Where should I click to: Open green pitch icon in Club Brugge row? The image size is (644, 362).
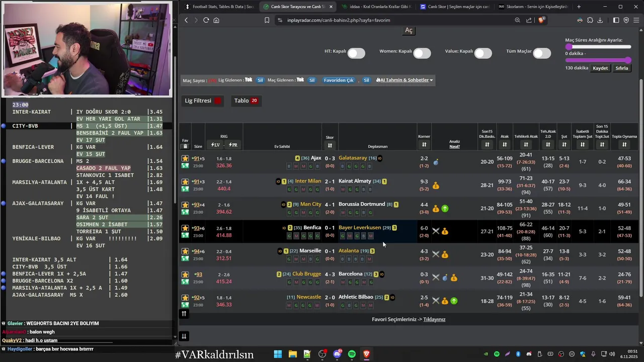click(185, 282)
